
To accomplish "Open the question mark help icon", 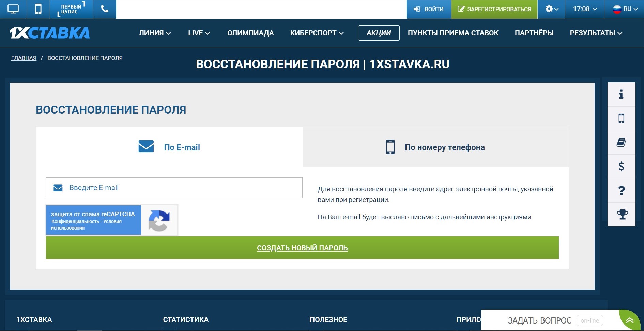I will point(621,190).
